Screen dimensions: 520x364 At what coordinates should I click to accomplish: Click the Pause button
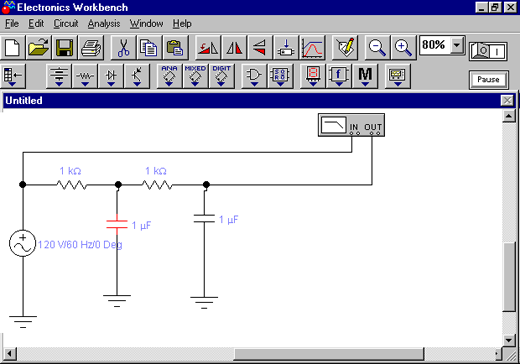(489, 80)
